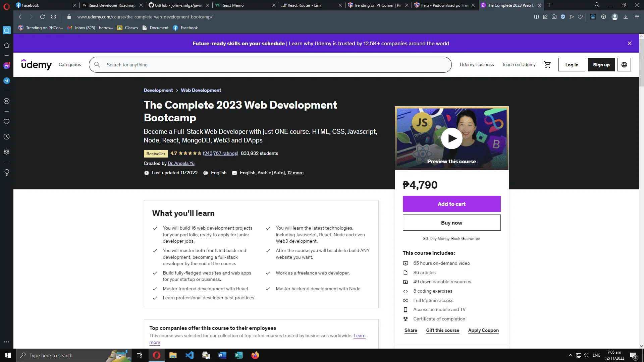644x362 pixels.
Task: Open the Opera menu logo
Action: (6, 6)
